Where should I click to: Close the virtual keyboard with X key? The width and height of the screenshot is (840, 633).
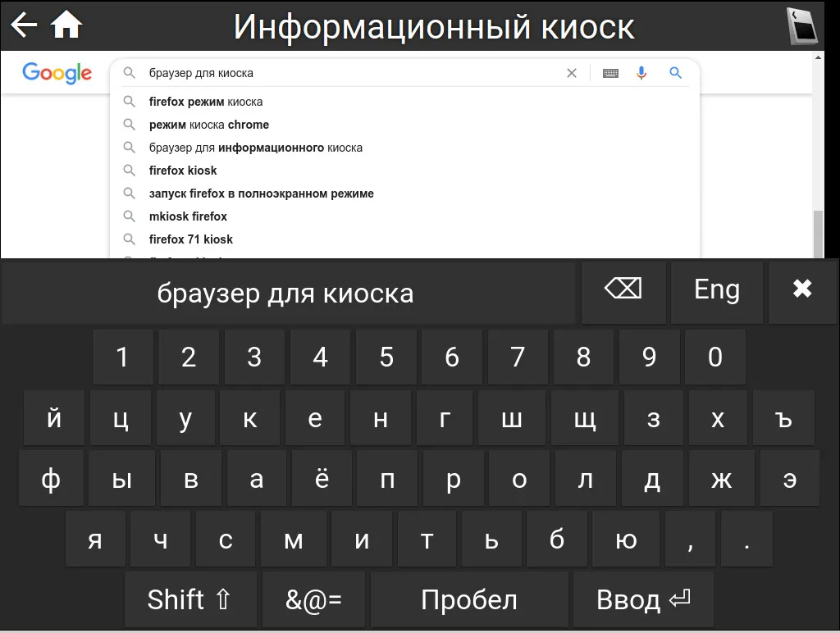[802, 293]
